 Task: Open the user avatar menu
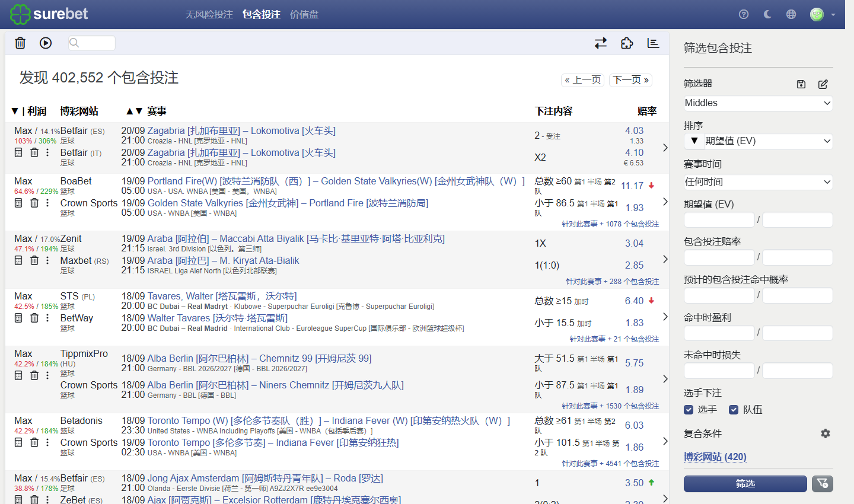(822, 14)
